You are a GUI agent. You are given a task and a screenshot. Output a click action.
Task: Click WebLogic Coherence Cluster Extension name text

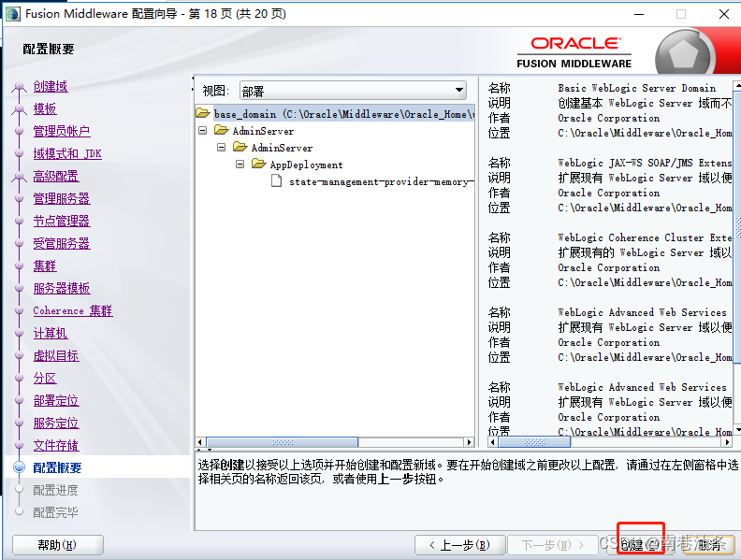click(x=645, y=237)
